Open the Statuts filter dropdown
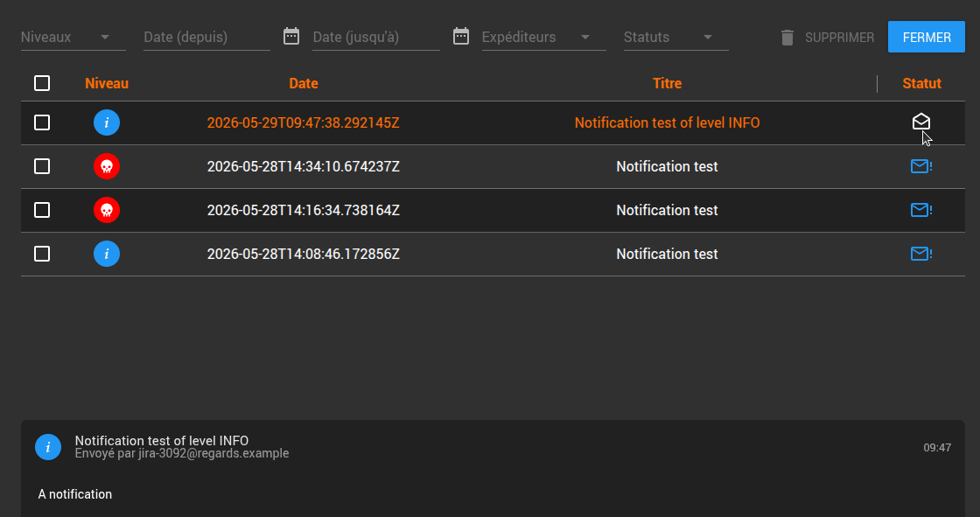The image size is (980, 517). point(676,37)
